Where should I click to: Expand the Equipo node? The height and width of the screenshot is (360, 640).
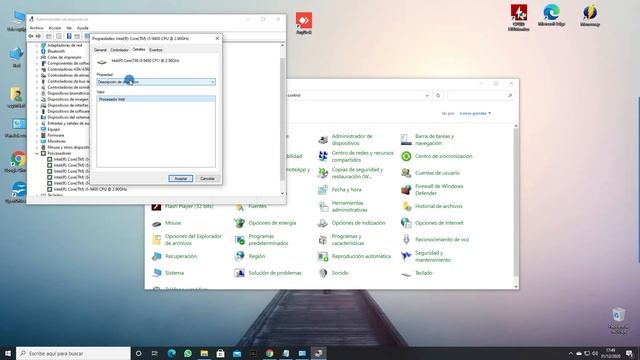(37, 129)
